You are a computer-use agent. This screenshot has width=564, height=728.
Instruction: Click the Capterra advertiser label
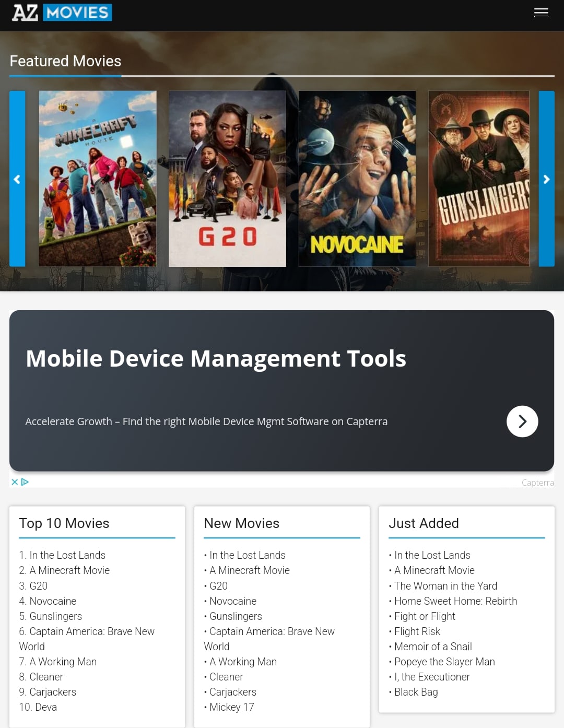coord(538,483)
